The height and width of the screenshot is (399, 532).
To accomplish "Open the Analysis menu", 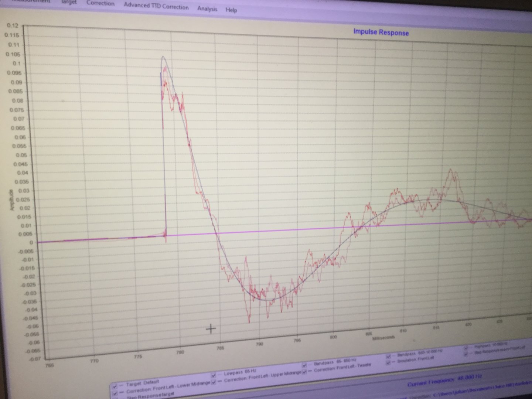I will [207, 8].
